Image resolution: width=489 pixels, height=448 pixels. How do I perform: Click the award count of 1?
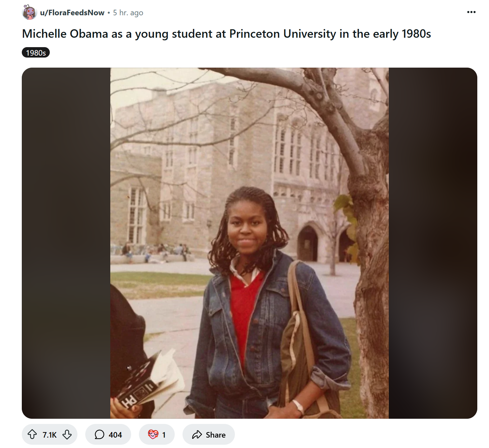point(164,435)
